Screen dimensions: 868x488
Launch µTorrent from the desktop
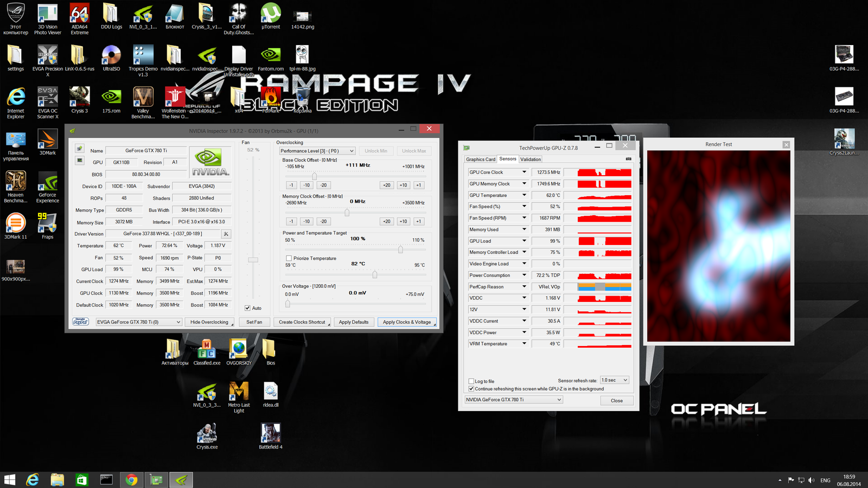pos(271,16)
